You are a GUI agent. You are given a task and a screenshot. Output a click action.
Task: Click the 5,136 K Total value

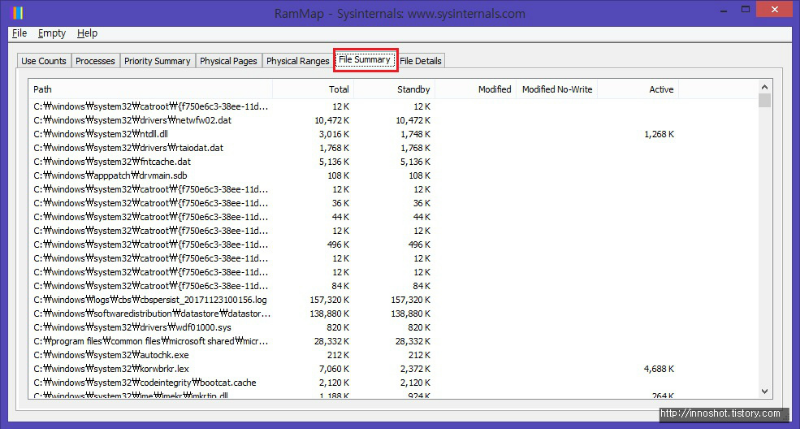pos(334,162)
